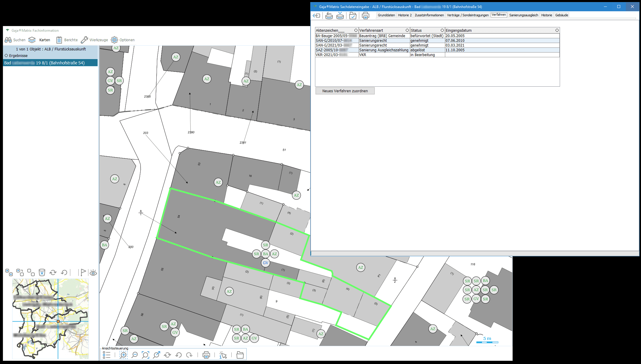Click the flag marker icon
Viewport: 641px width, 364px height.
click(x=83, y=272)
